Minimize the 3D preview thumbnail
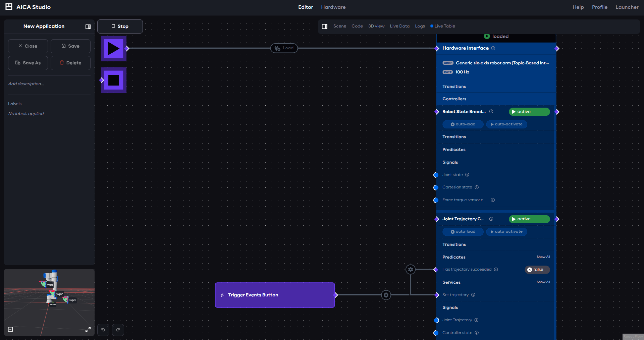Image resolution: width=644 pixels, height=340 pixels. coord(10,329)
